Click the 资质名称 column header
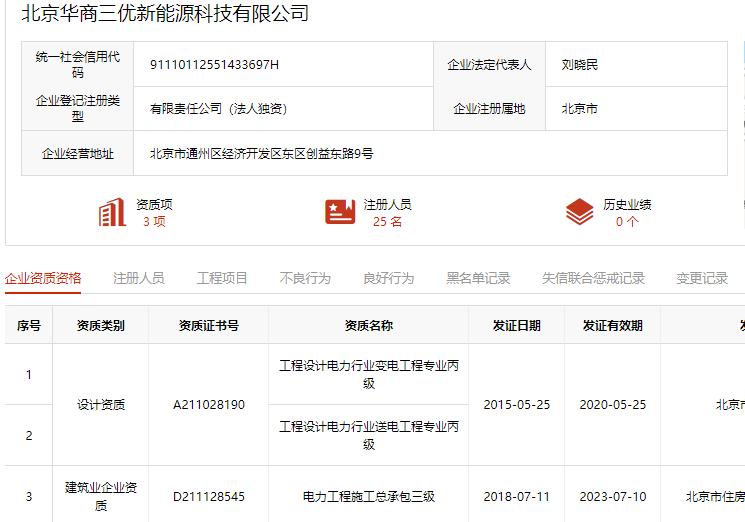Viewport: 745px width, 522px height. [x=369, y=325]
